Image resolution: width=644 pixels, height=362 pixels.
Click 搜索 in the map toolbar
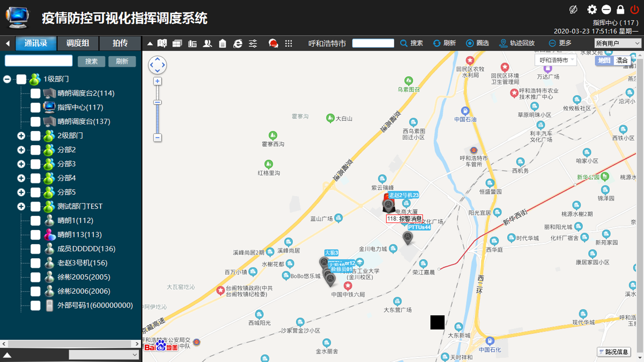pos(412,43)
